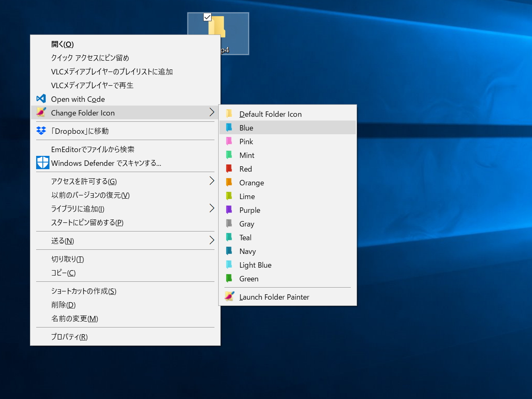532x399 pixels.
Task: Add folder to VLC playlist
Action: tap(126, 71)
